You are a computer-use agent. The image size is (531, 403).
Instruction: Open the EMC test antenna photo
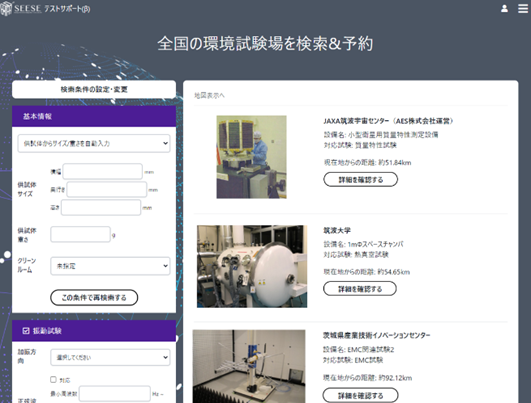point(249,366)
